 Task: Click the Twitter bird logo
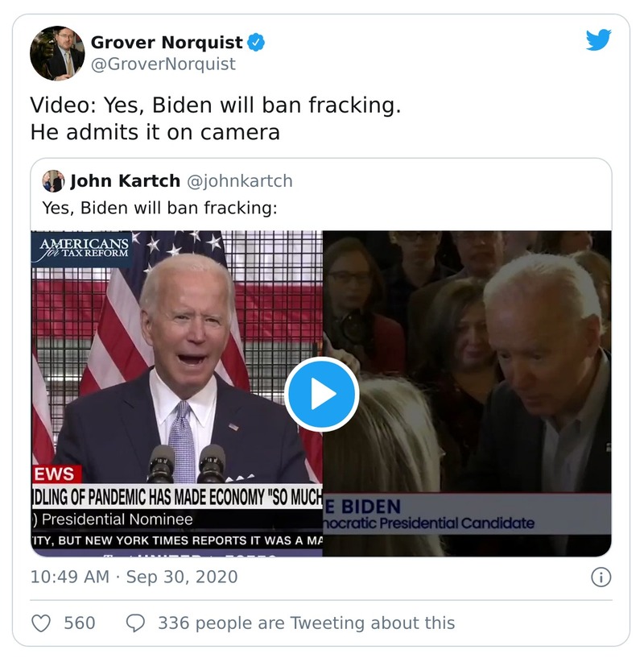[598, 40]
